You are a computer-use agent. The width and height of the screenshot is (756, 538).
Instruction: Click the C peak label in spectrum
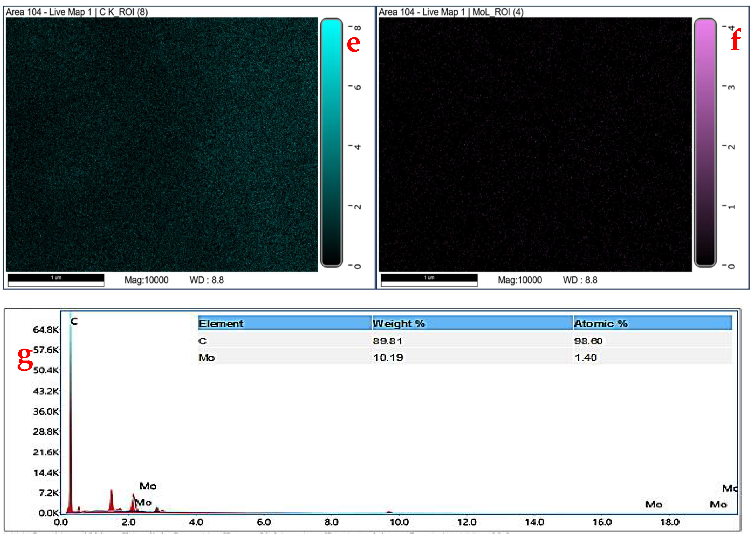(74, 321)
